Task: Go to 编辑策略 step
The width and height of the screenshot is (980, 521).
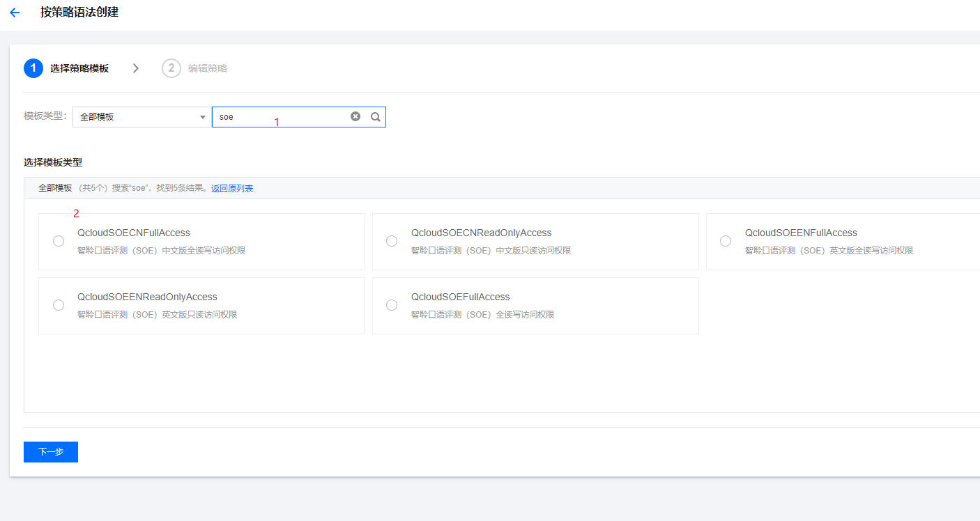Action: (x=208, y=68)
